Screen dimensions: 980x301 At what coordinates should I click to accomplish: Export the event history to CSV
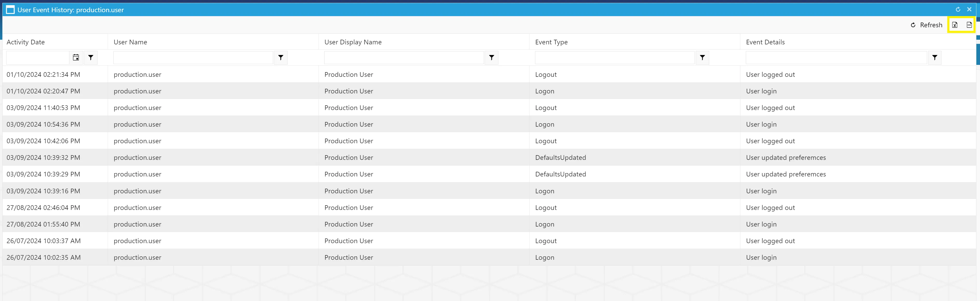pos(969,25)
